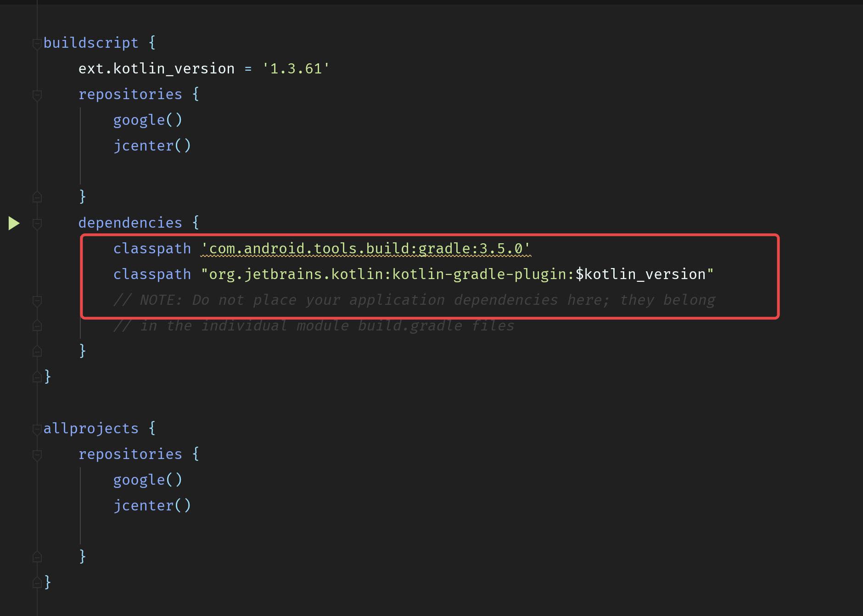Collapse the dependencies block fold marker
863x616 pixels.
(37, 224)
